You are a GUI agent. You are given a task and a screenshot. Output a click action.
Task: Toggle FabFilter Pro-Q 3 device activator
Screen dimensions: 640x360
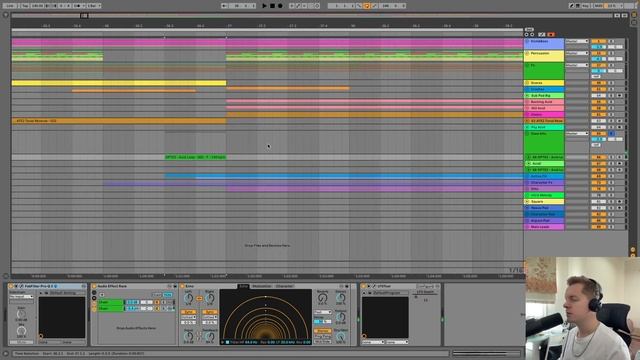tap(11, 286)
